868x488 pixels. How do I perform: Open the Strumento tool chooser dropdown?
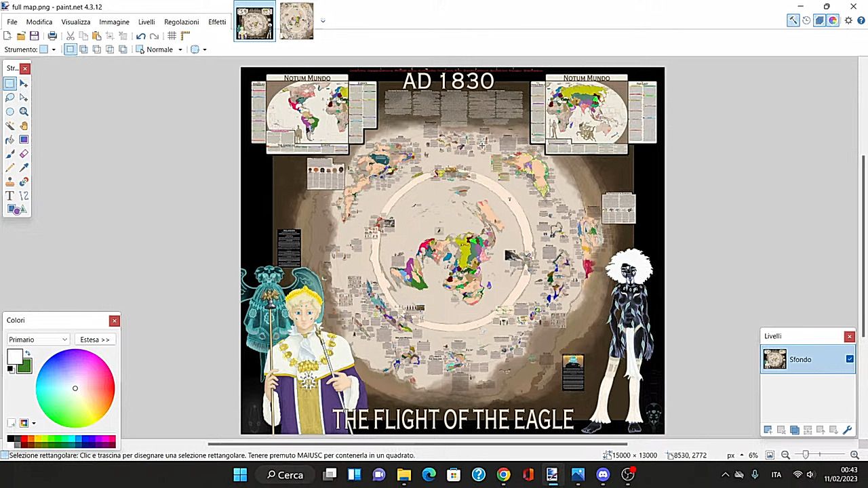47,49
